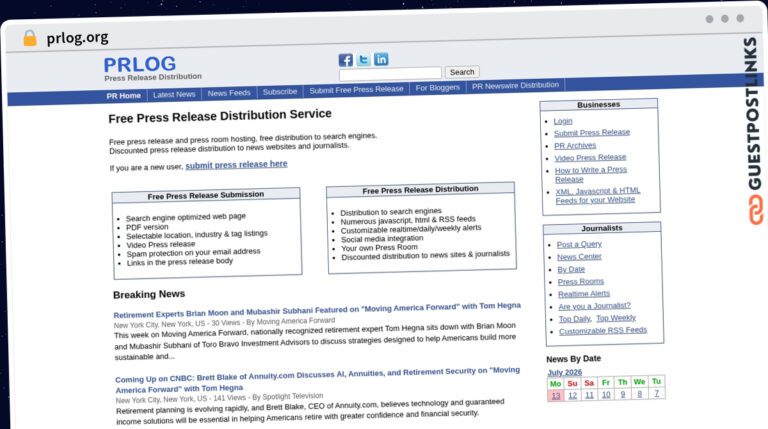Select date 9 in the calendar
Screen dimensions: 768x429
tap(623, 394)
